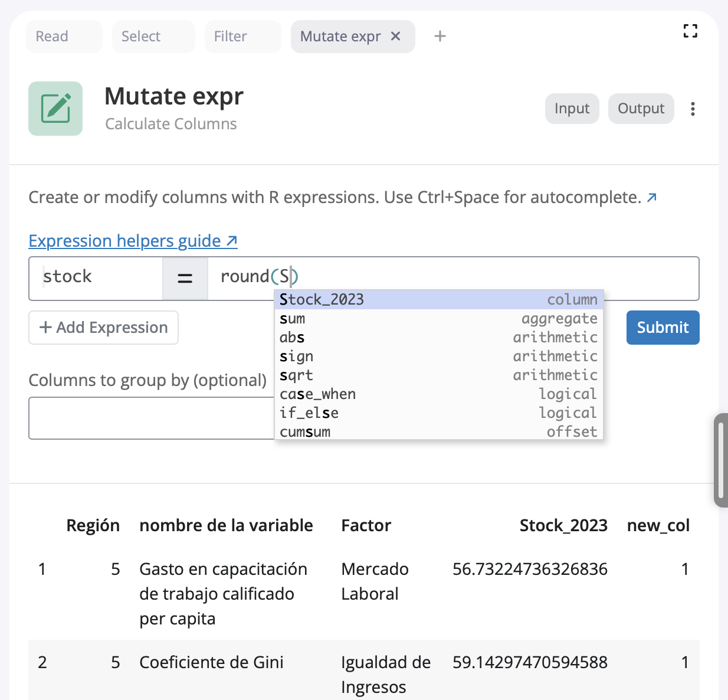Open the three-dot options menu
Screen dimensions: 728x700
pyautogui.click(x=693, y=109)
